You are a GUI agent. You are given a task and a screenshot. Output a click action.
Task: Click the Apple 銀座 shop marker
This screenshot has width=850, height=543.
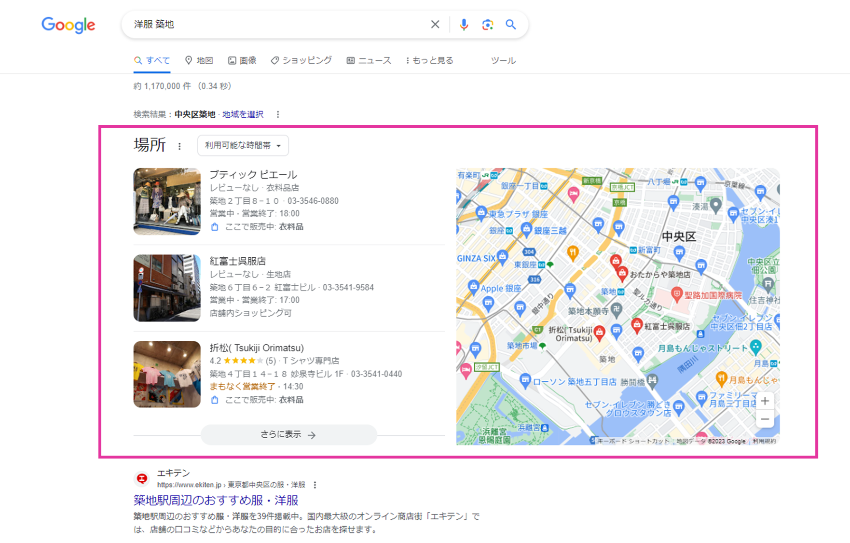coord(473,286)
